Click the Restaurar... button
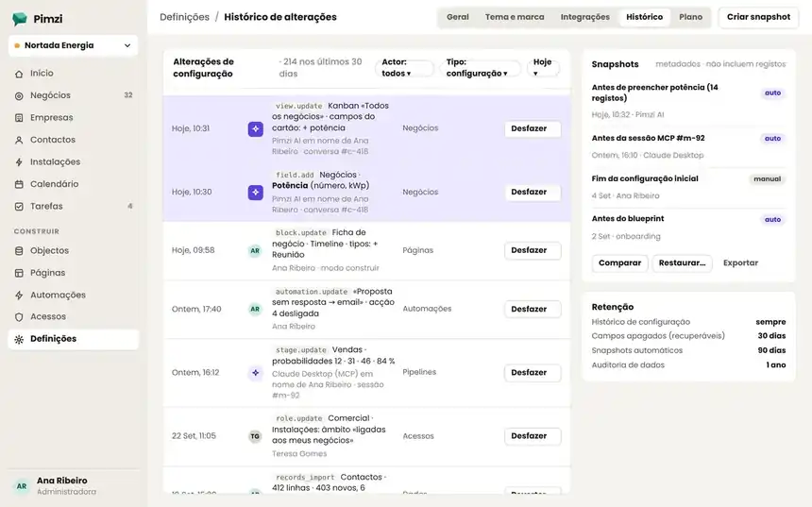The image size is (812, 507). click(x=682, y=263)
